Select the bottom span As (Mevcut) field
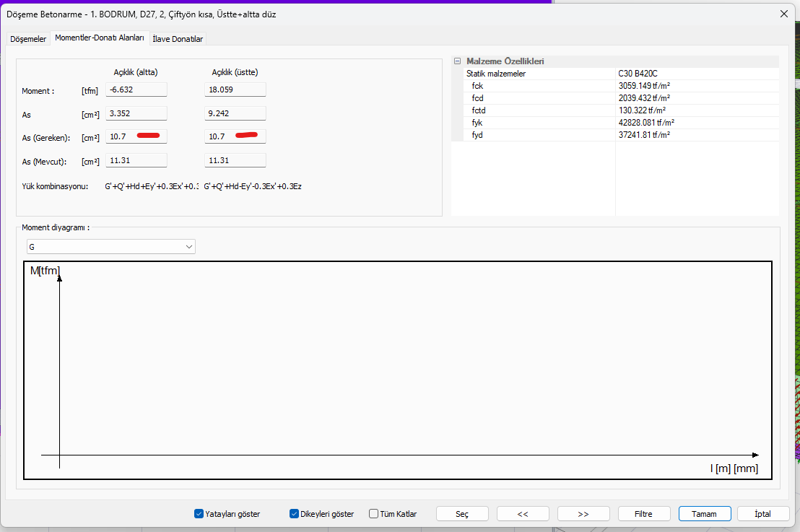This screenshot has width=800, height=532. click(136, 160)
